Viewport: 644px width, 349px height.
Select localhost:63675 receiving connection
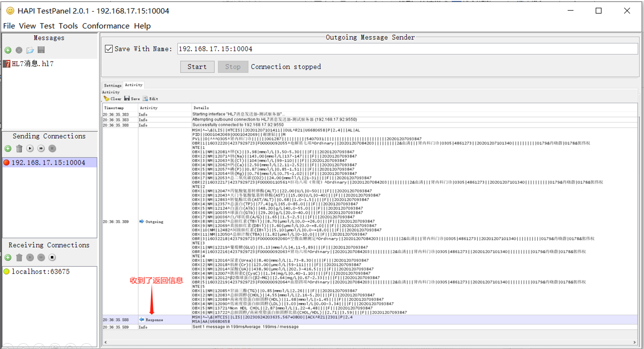(x=41, y=272)
